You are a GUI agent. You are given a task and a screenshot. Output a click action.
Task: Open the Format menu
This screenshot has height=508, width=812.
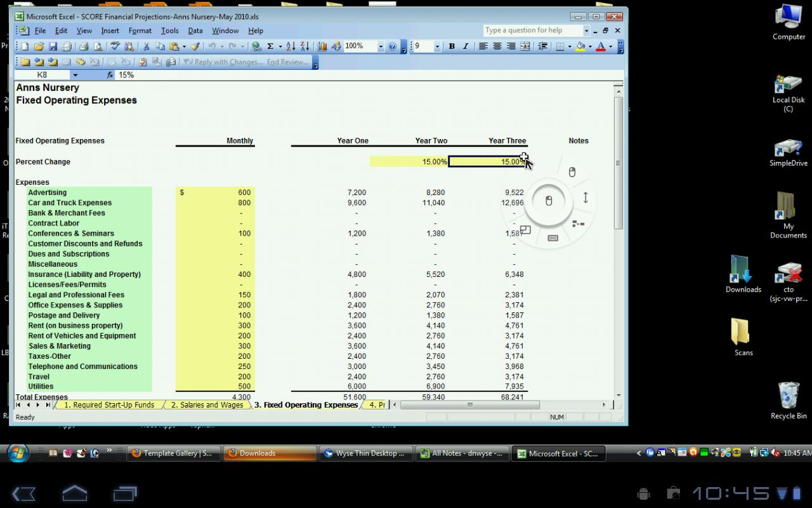pyautogui.click(x=140, y=30)
